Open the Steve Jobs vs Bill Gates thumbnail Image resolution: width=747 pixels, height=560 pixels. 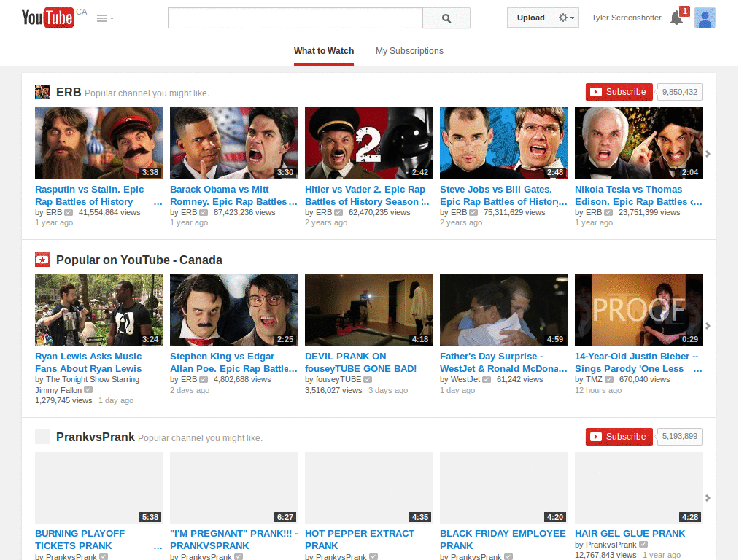(503, 143)
